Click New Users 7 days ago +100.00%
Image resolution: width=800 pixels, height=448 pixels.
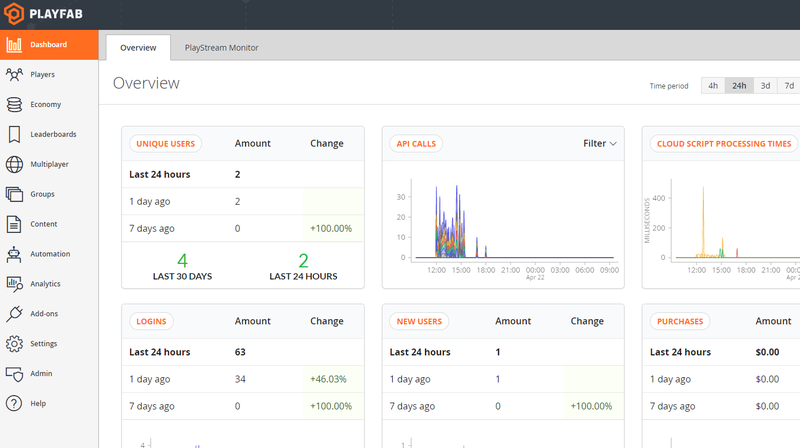pyautogui.click(x=591, y=406)
